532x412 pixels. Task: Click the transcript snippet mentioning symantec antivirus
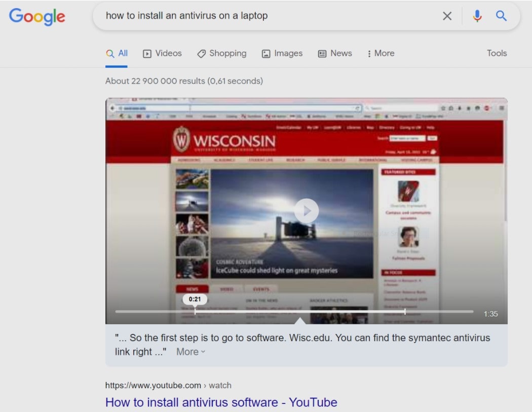pos(302,345)
